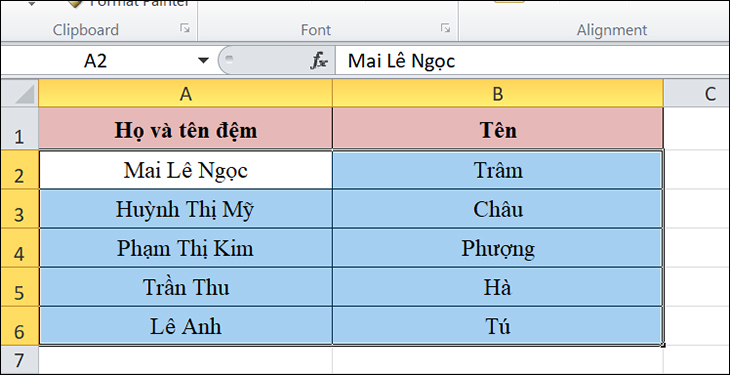Click the Alignment group label
This screenshot has height=375, width=730.
pos(612,30)
